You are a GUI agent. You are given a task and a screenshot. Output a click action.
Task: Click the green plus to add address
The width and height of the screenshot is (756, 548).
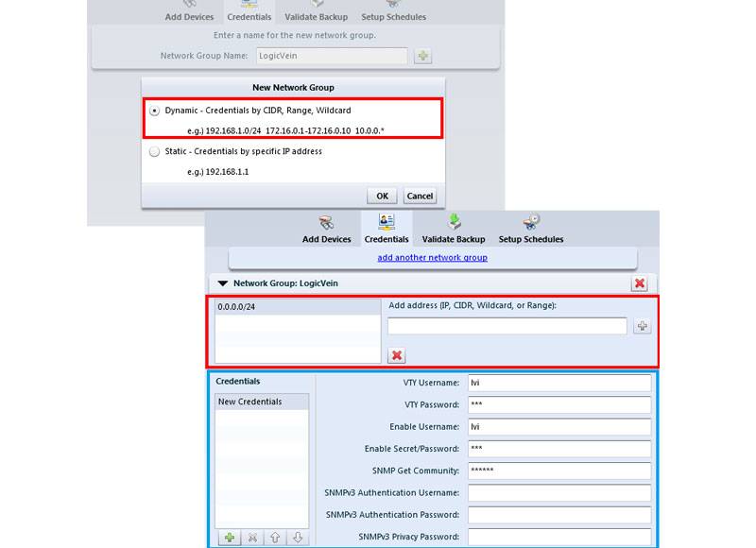642,326
